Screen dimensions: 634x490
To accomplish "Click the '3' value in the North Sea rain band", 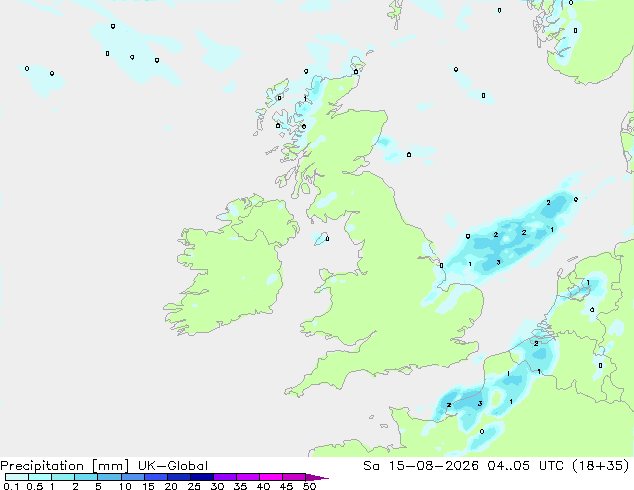I will (x=498, y=262).
